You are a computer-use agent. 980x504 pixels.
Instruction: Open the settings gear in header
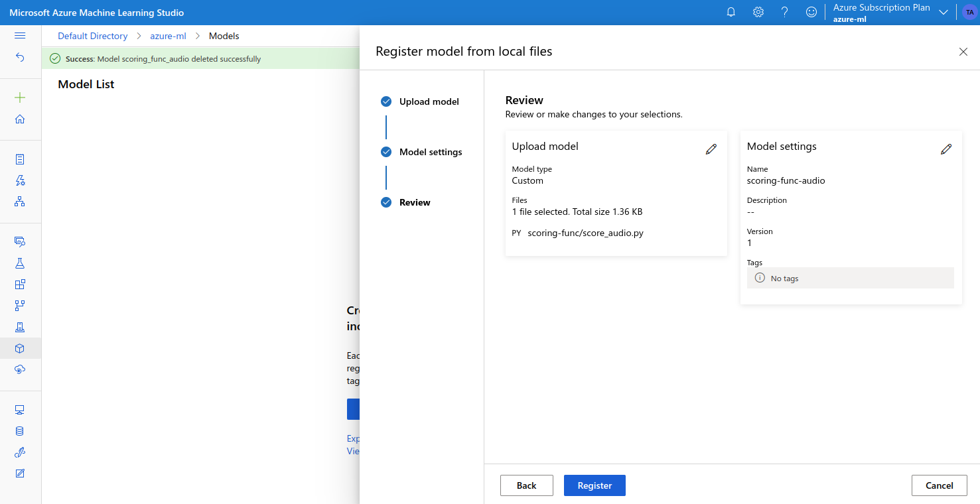click(x=758, y=12)
